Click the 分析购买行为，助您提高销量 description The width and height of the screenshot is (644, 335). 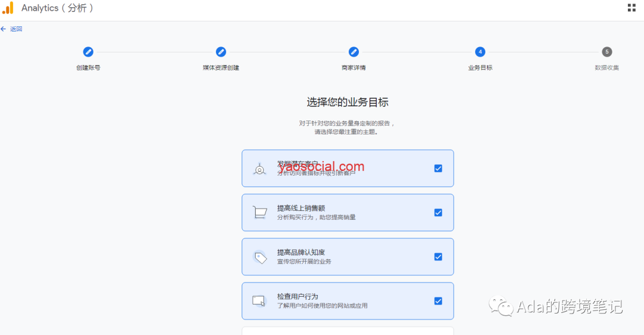pos(316,217)
